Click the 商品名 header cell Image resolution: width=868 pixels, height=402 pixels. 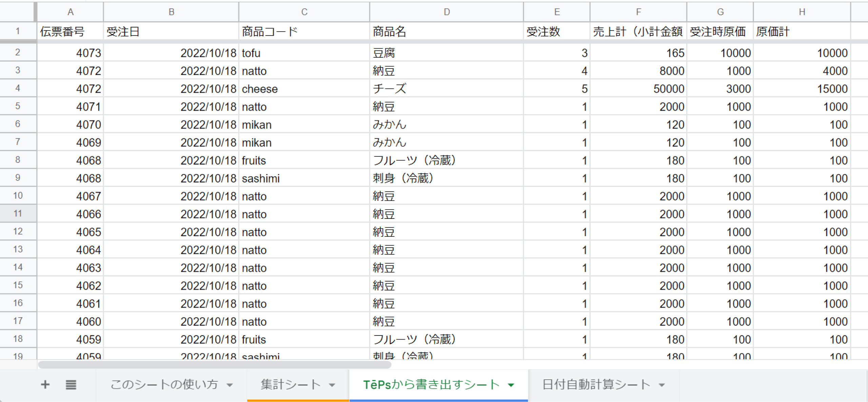(447, 32)
